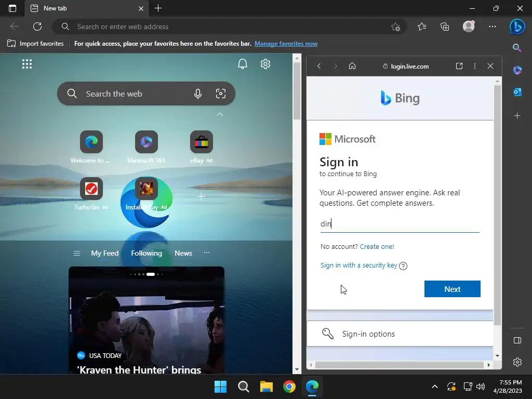
Task: Click the email input field containing 'din'
Action: (400, 224)
